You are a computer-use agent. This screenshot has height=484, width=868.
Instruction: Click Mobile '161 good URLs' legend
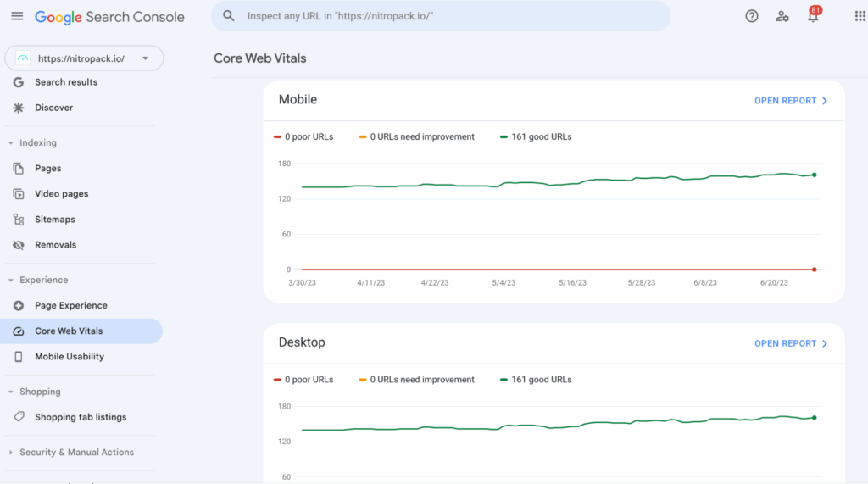536,136
